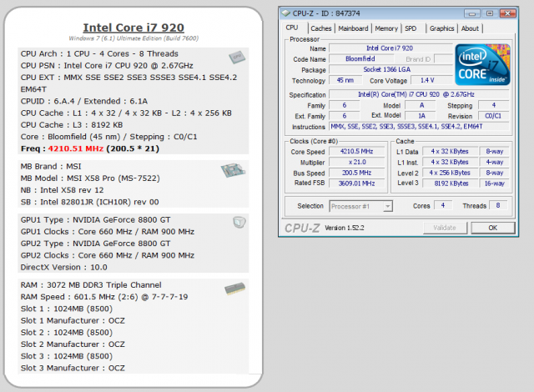The width and height of the screenshot is (534, 392).
Task: Click the Level 3 associativity 16-way
Action: click(x=494, y=183)
